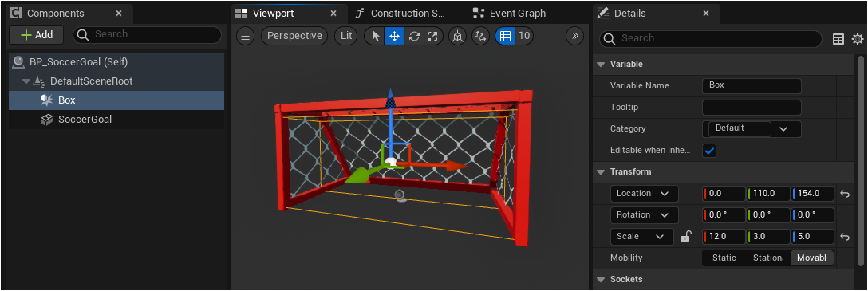Toggle grid snapping in the viewport
This screenshot has width=868, height=291.
tap(505, 36)
